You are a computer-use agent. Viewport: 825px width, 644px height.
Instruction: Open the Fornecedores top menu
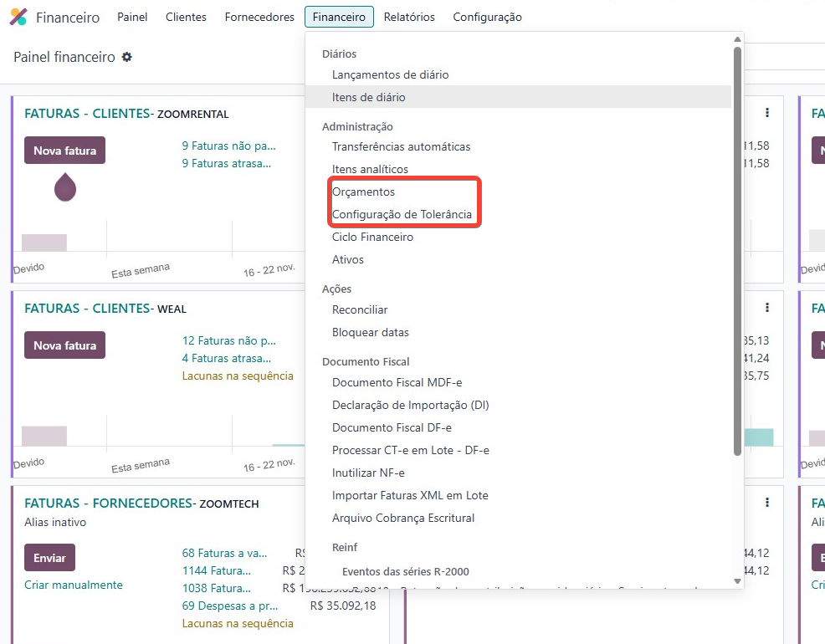point(259,17)
